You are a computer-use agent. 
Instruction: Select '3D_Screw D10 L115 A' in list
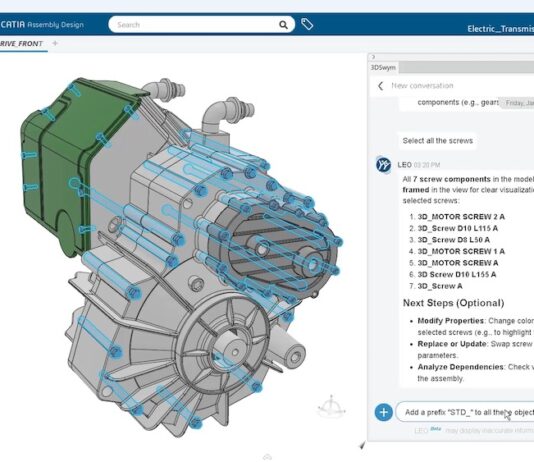458,228
